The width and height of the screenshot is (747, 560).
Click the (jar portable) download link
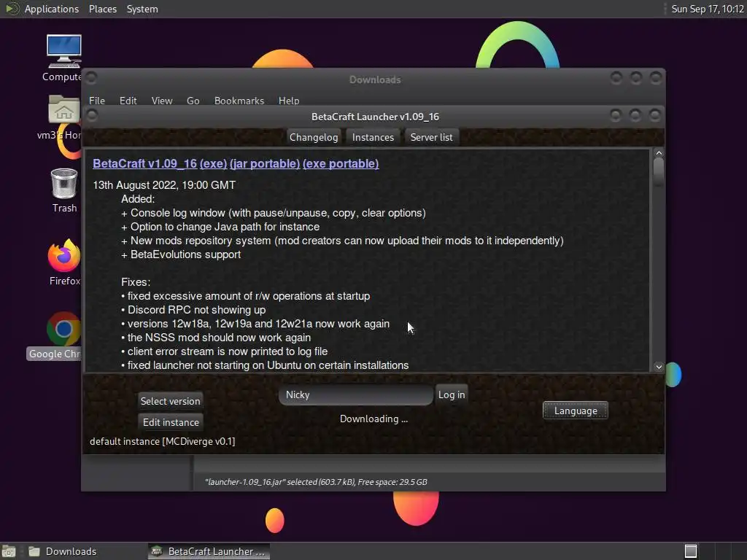point(264,163)
